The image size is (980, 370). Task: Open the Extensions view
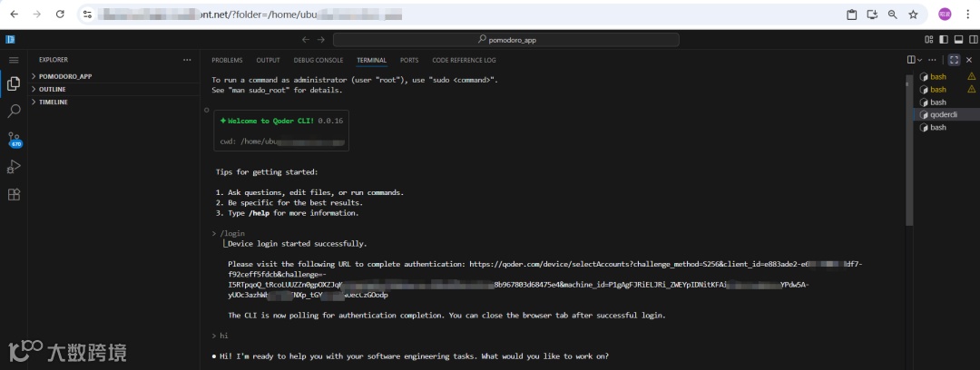click(14, 194)
